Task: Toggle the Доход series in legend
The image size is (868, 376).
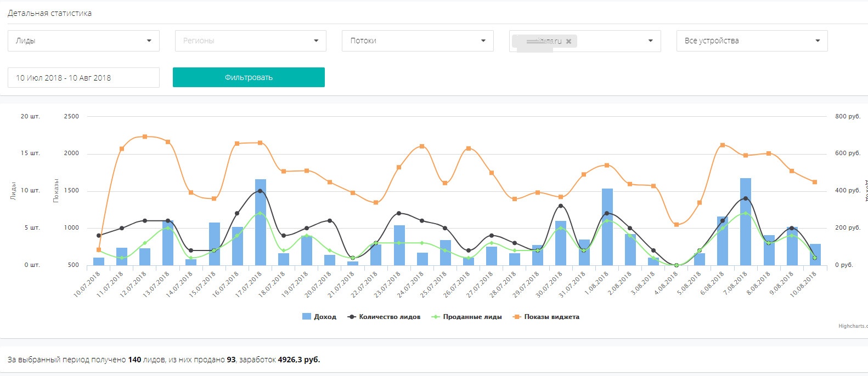Action: click(x=325, y=317)
